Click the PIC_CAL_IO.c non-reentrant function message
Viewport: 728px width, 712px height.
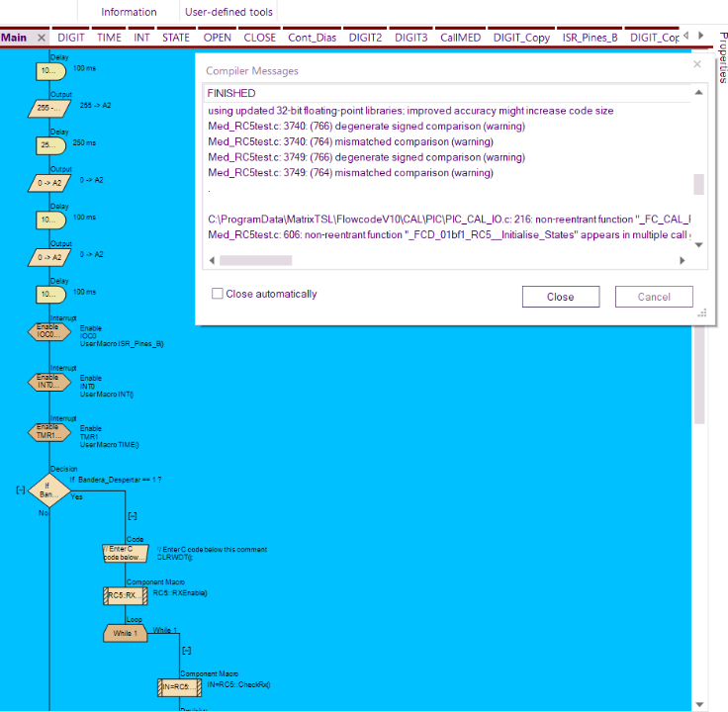click(x=449, y=220)
